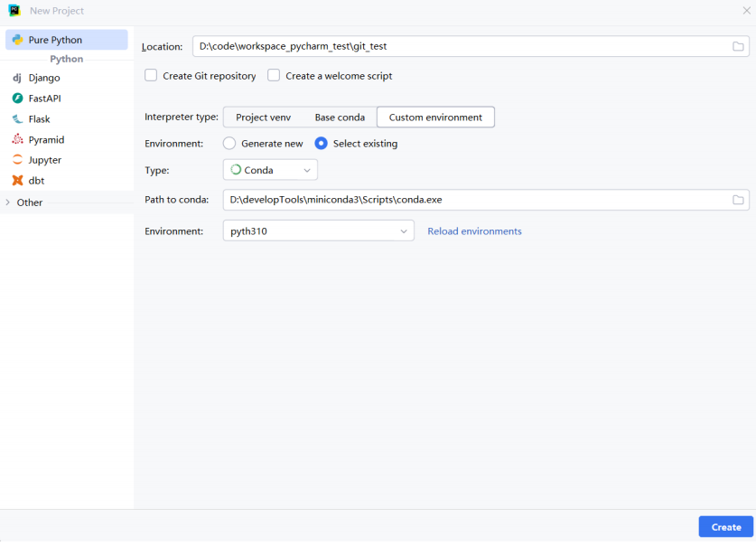Click the Python section header label

(x=67, y=59)
